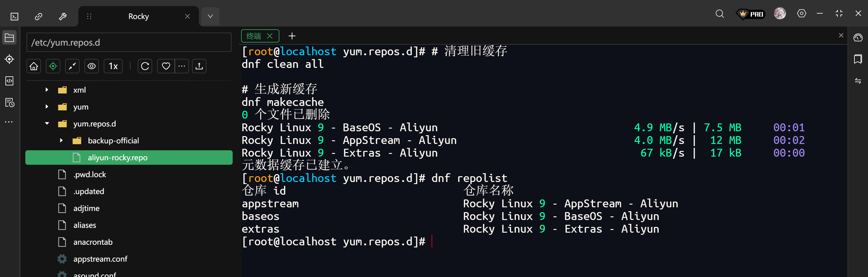Toggle hidden files visibility with eye icon
Image resolution: width=868 pixels, height=277 pixels.
pos(92,66)
